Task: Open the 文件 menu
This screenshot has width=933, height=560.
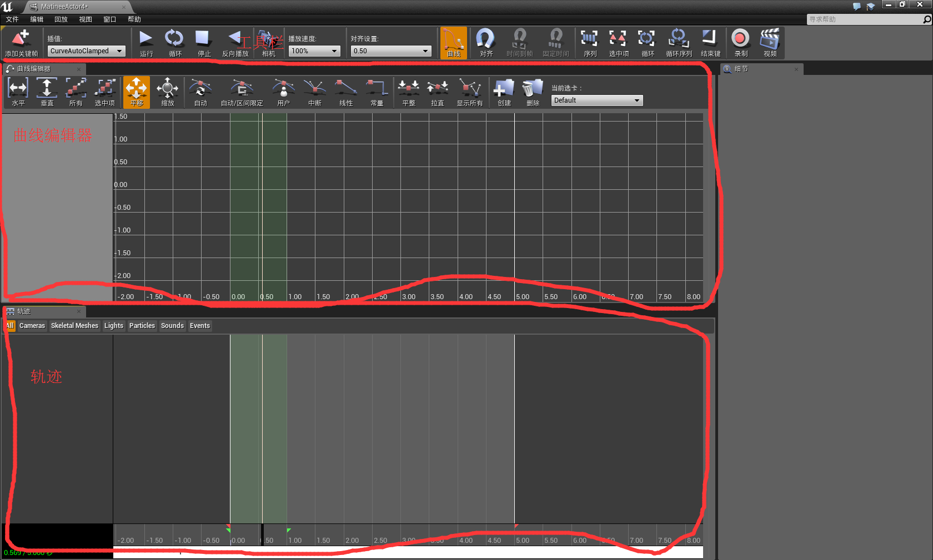Action: click(12, 19)
